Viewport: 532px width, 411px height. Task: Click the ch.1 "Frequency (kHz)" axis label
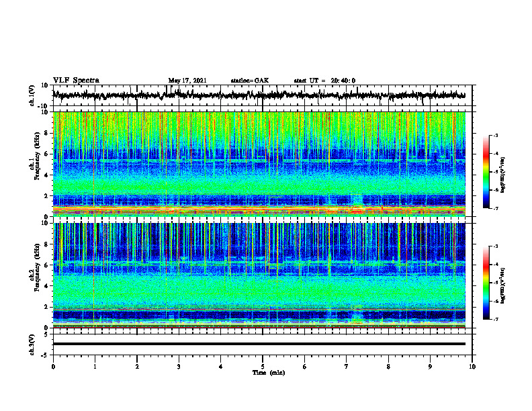click(37, 156)
